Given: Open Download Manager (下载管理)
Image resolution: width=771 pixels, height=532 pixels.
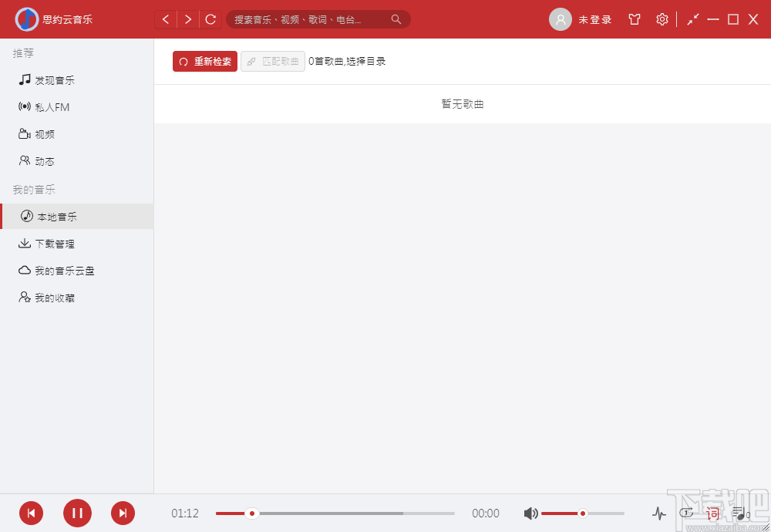Looking at the screenshot, I should tap(48, 243).
